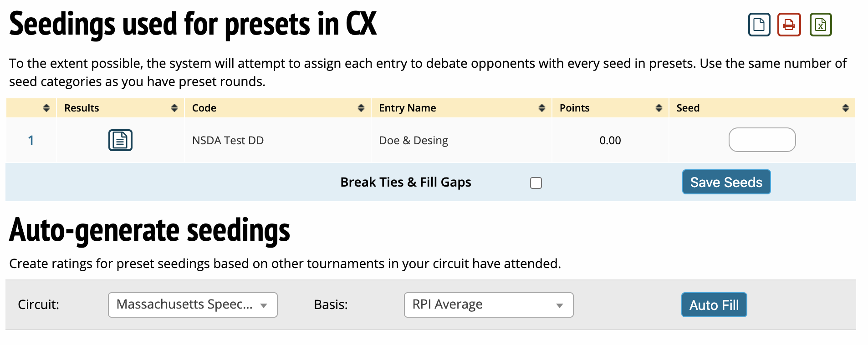Click the green Excel export icon
This screenshot has height=345, width=868.
pyautogui.click(x=820, y=25)
